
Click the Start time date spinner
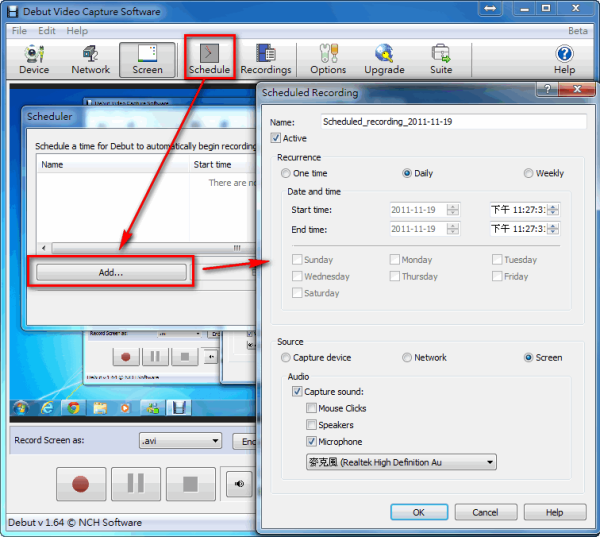click(453, 210)
